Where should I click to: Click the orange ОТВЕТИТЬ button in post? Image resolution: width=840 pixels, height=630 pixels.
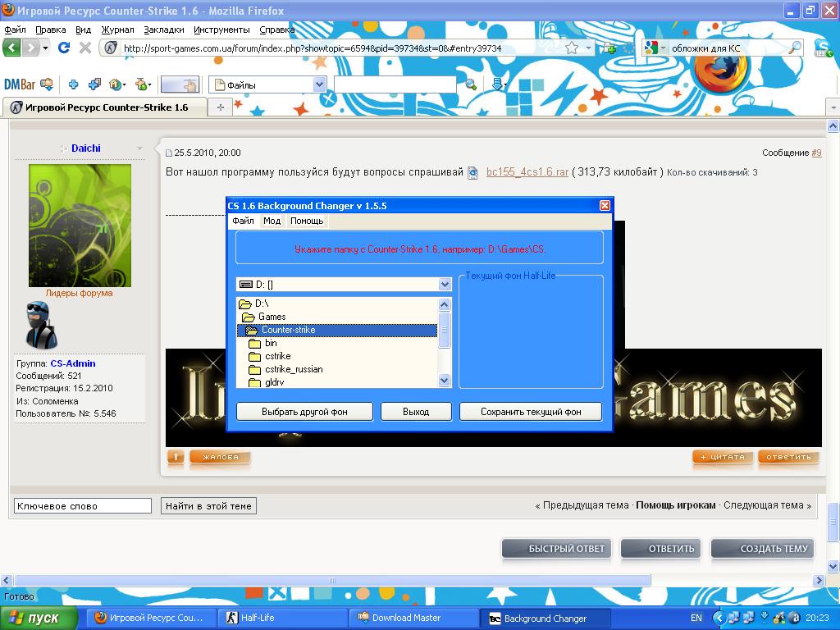(x=788, y=457)
